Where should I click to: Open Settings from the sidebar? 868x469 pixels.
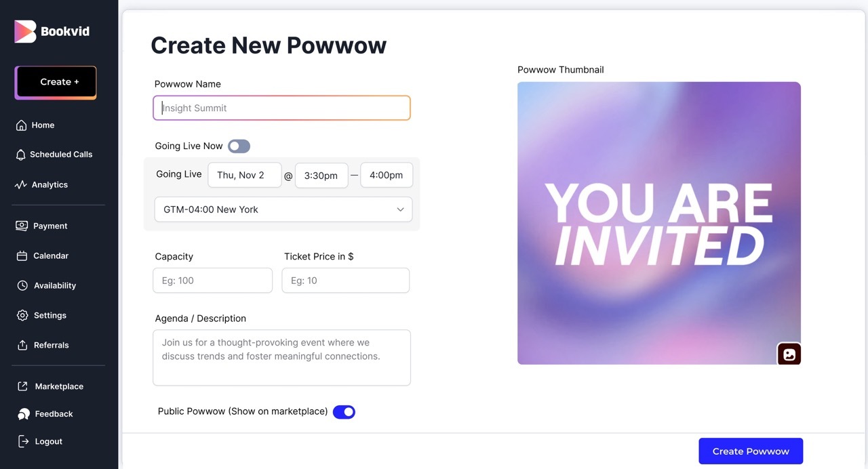[x=50, y=315]
